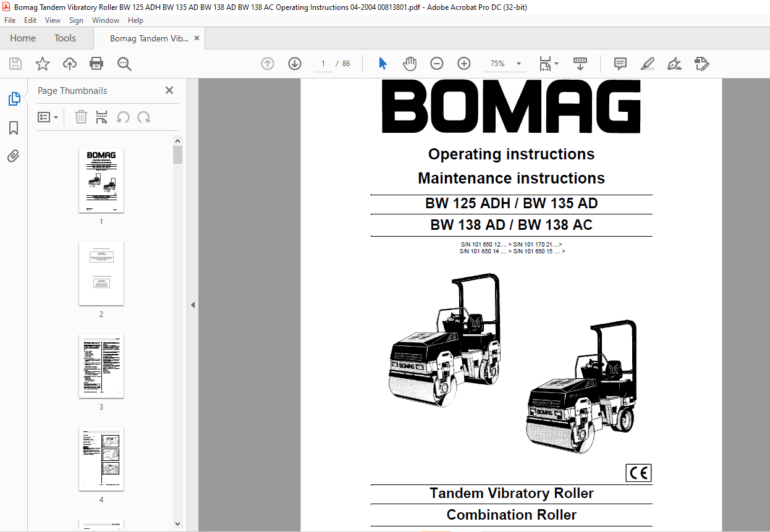This screenshot has height=532, width=770.
Task: Go to the next page arrow
Action: (x=295, y=64)
